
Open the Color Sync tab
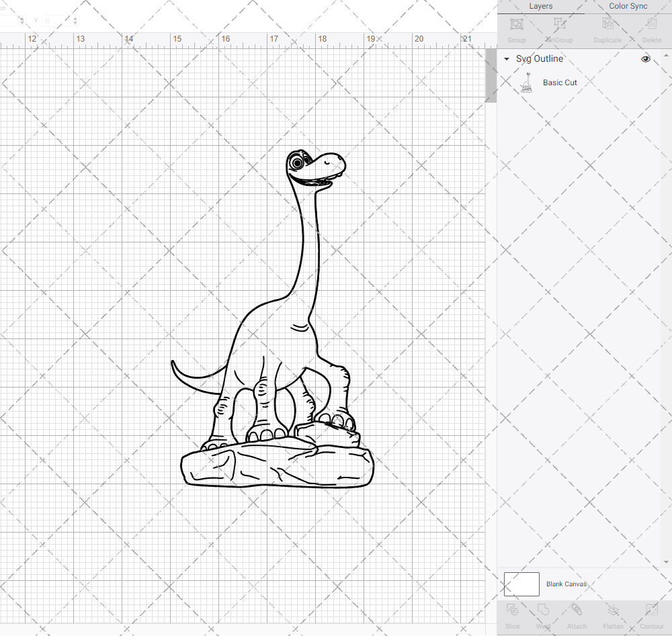tap(628, 7)
